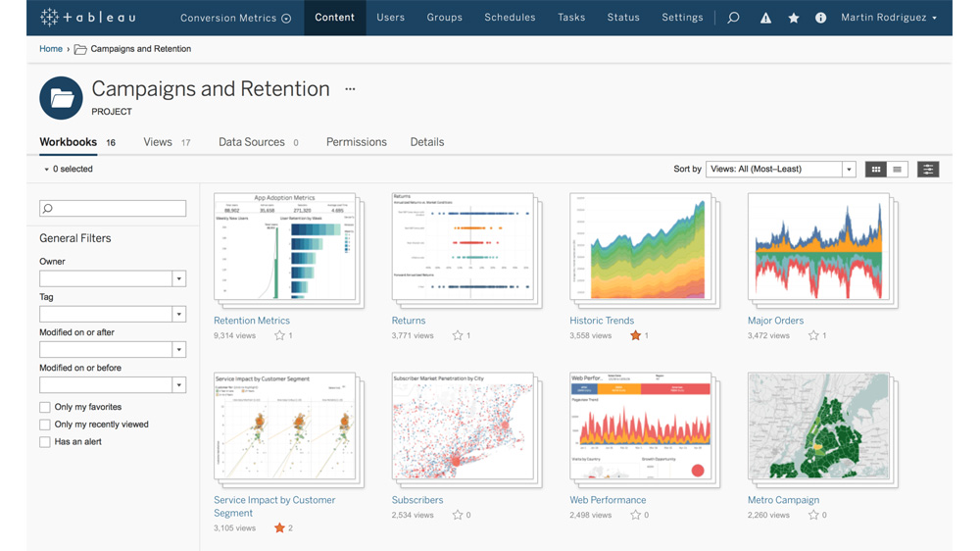This screenshot has height=551, width=980.
Task: Click the Home breadcrumb link
Action: (51, 49)
